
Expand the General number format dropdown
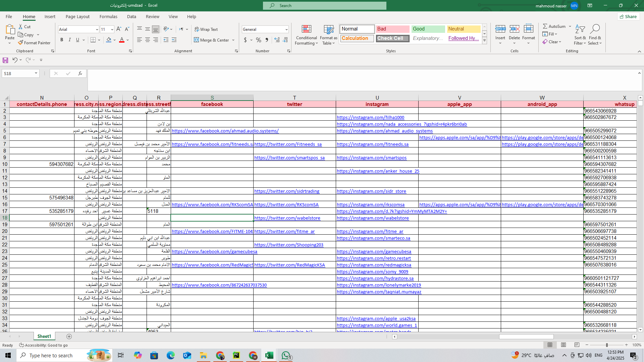tap(286, 29)
